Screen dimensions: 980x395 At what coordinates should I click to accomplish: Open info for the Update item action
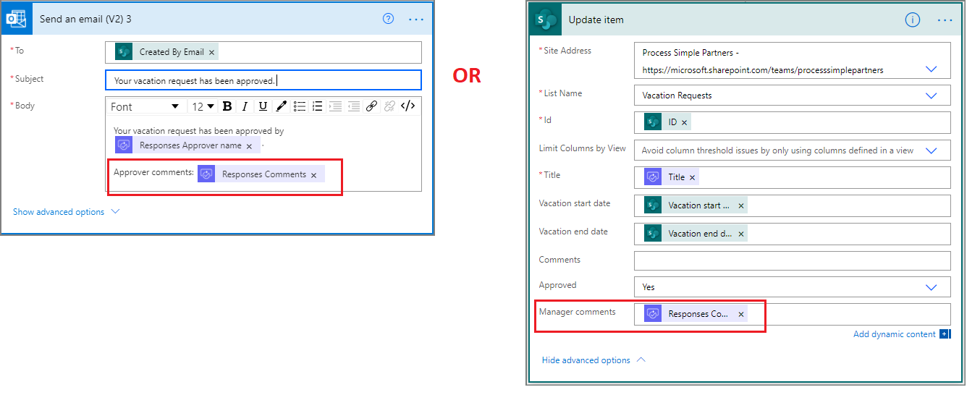point(913,20)
